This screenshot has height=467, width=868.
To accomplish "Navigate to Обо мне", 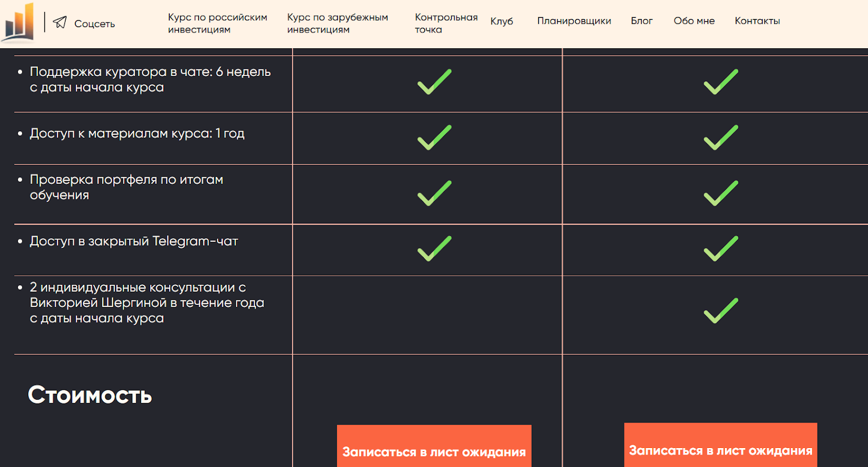I will 694,21.
